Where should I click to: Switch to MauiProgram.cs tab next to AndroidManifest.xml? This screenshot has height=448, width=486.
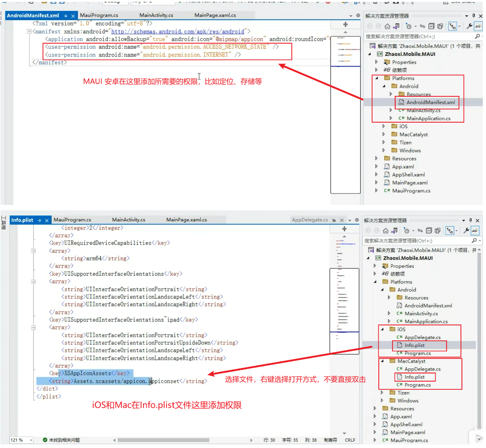pyautogui.click(x=99, y=15)
